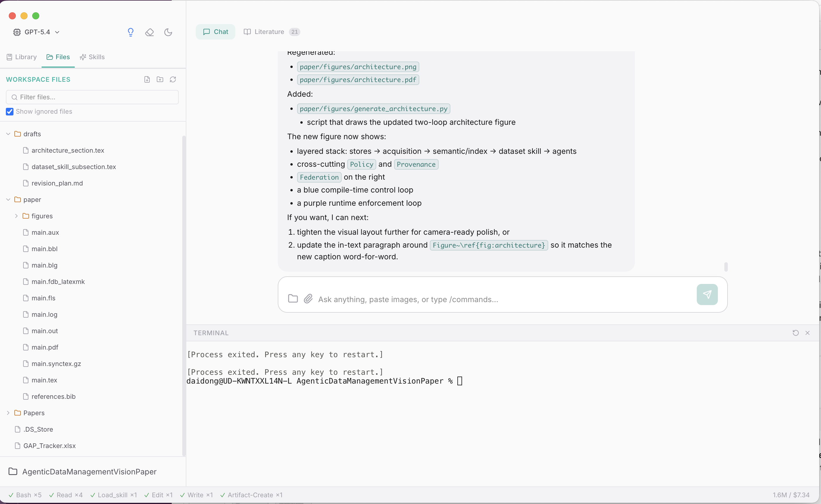Screen dimensions: 821x504
Task: Uncheck Show ignored files
Action: coord(10,111)
